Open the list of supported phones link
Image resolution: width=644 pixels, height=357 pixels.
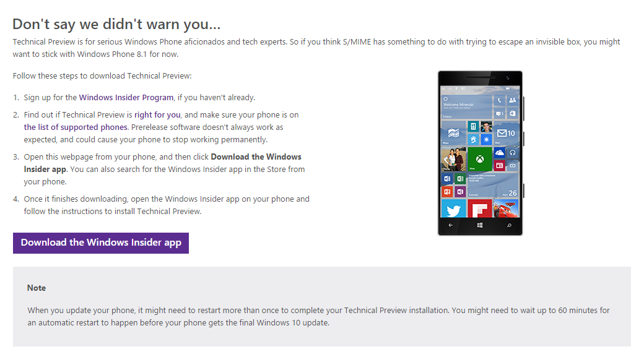76,127
